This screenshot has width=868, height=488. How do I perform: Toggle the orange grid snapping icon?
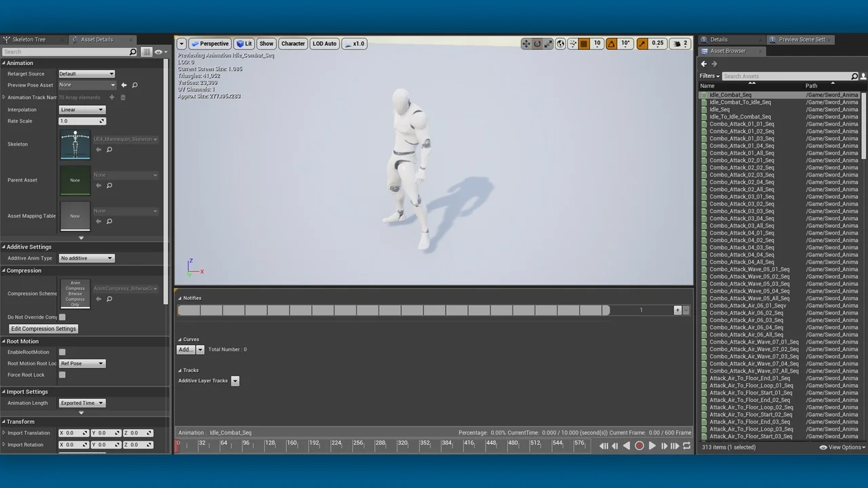click(583, 43)
